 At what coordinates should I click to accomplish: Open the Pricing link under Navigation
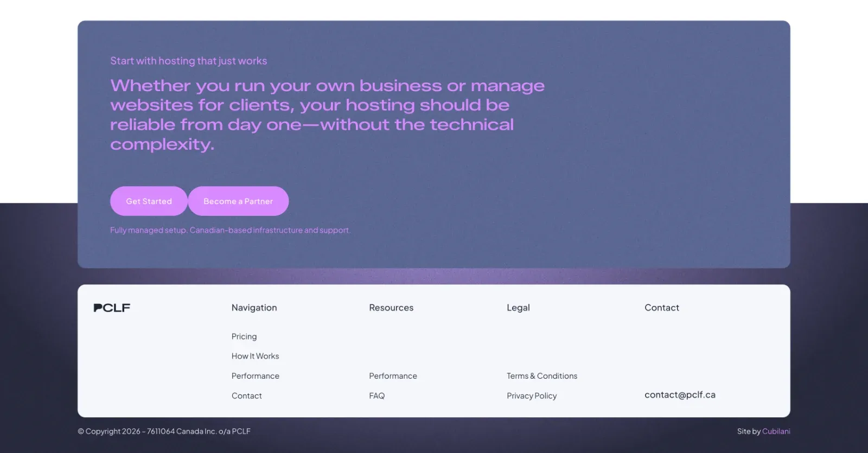(244, 336)
